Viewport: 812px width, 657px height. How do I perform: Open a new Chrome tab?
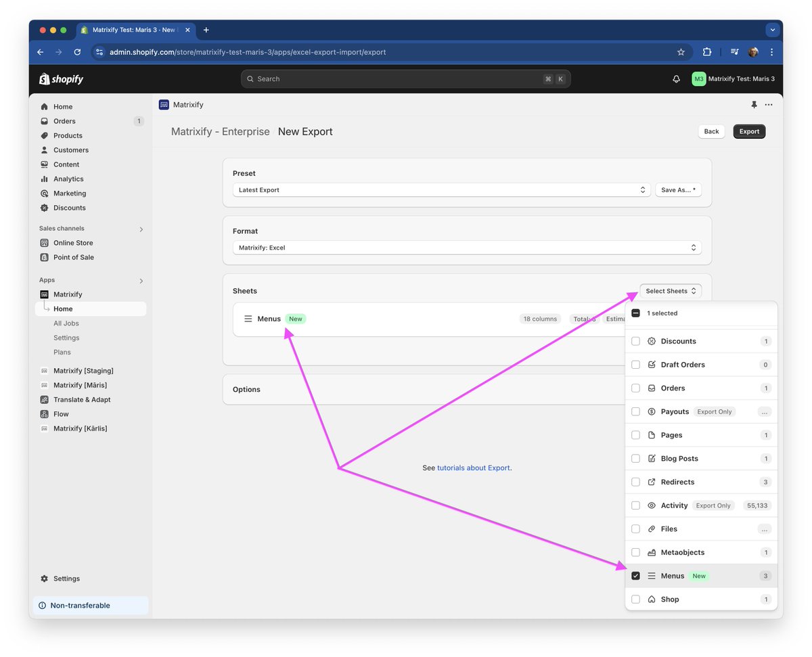pyautogui.click(x=206, y=30)
